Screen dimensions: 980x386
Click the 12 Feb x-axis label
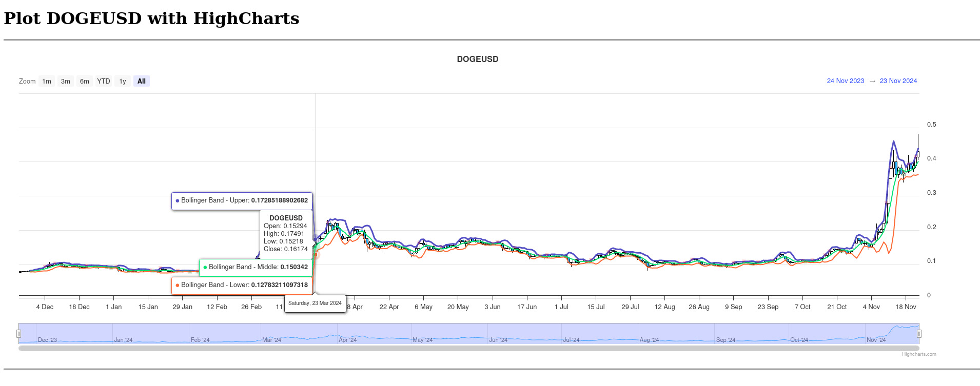[217, 307]
